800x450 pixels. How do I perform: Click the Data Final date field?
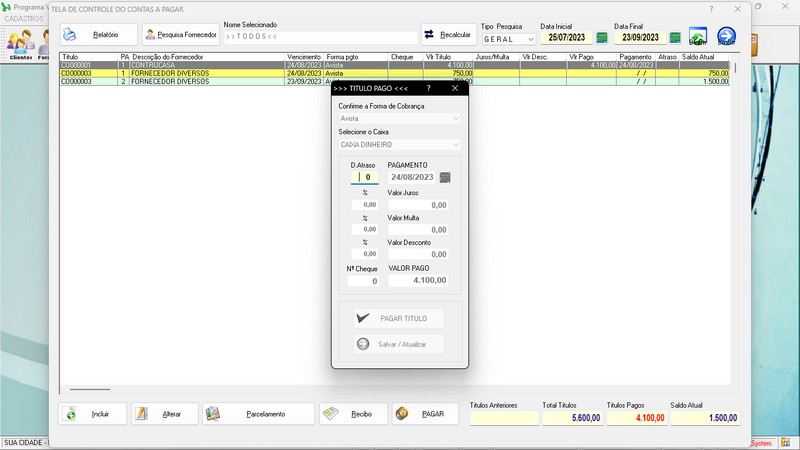pos(640,38)
